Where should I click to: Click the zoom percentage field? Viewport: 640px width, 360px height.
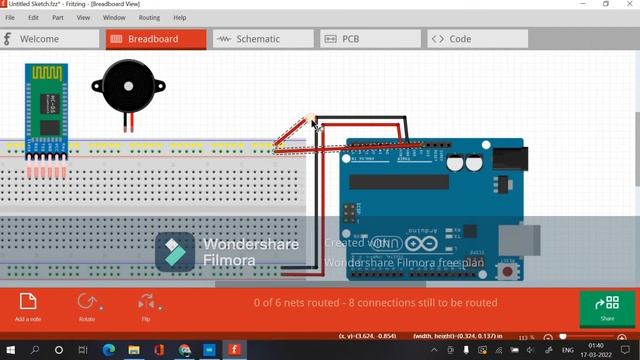(x=526, y=338)
